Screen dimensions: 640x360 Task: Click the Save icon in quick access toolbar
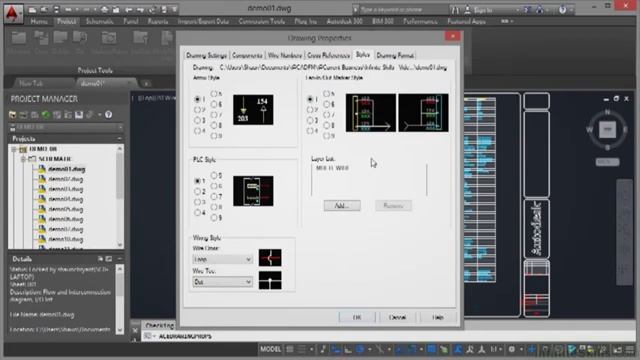56,9
